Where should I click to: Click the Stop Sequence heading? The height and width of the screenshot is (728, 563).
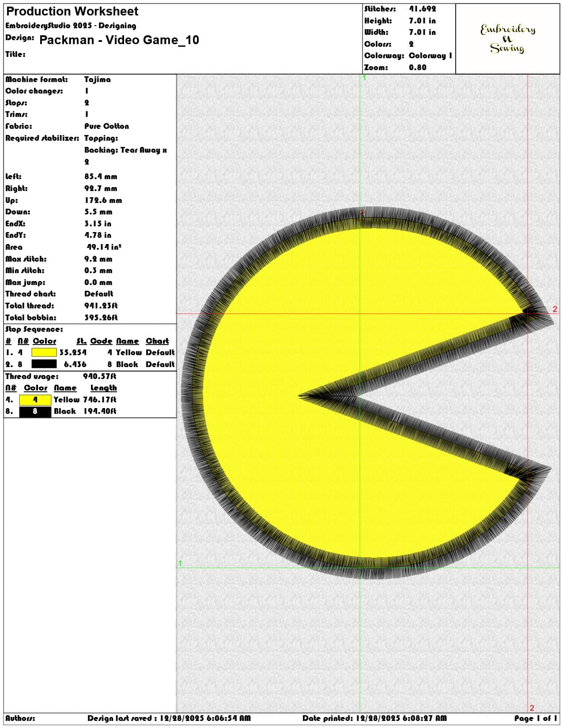point(34,329)
